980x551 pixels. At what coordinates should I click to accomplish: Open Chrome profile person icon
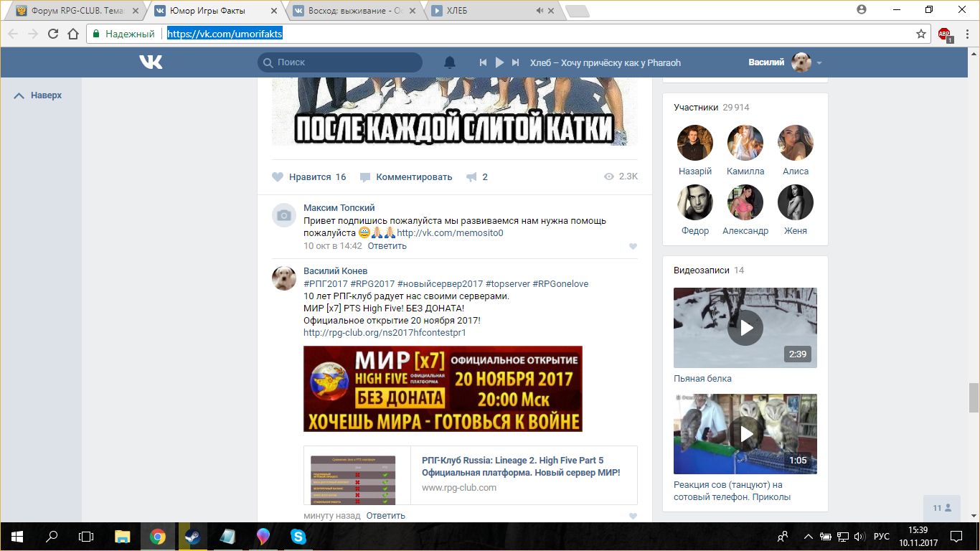click(862, 9)
